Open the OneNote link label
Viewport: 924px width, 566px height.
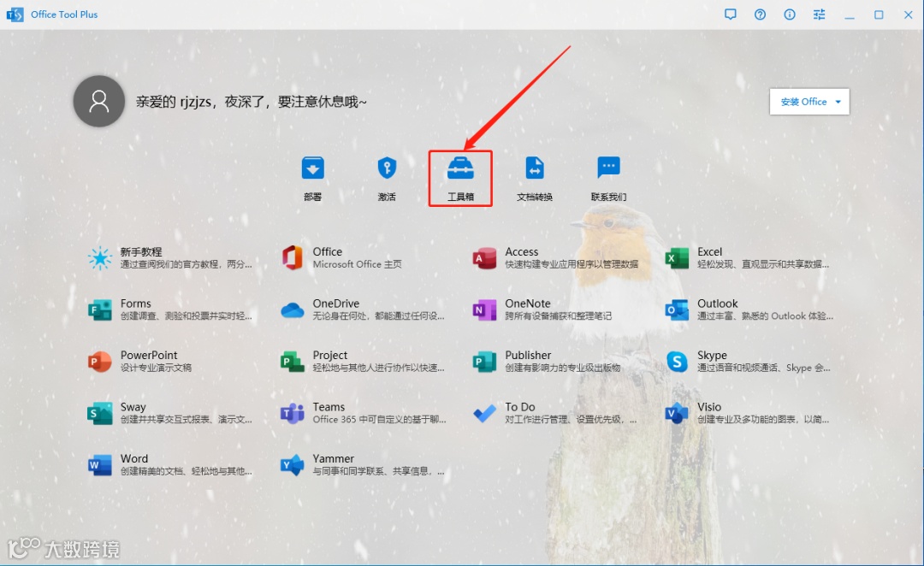pos(527,304)
